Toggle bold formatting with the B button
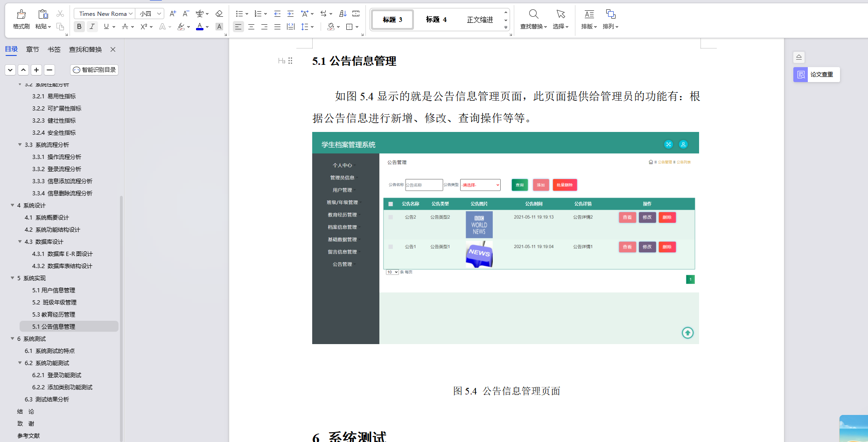 pos(79,27)
